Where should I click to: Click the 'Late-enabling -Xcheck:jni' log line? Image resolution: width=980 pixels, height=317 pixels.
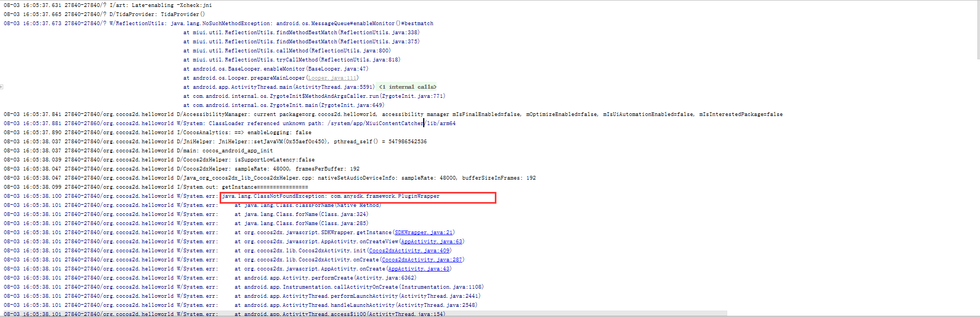108,5
